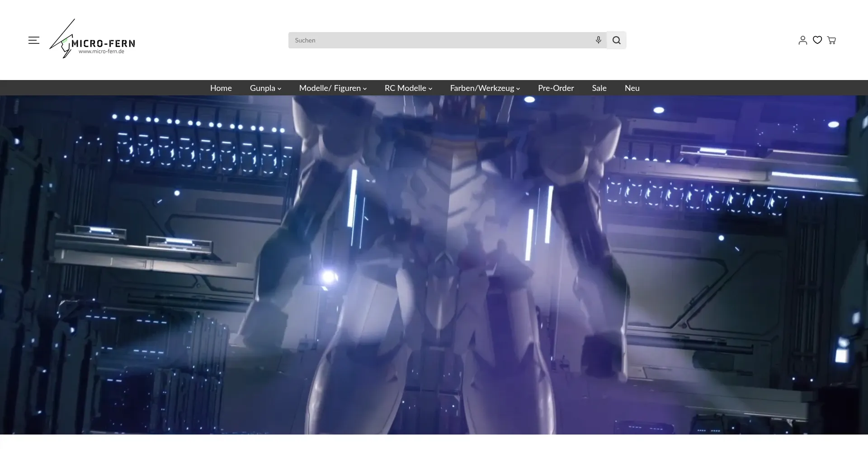Expand the Farben/Werkzeug menu label
Screen dimensions: 868x449
click(482, 88)
